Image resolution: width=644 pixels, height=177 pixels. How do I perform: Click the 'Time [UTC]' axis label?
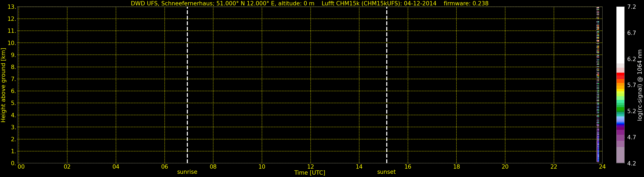(310, 173)
